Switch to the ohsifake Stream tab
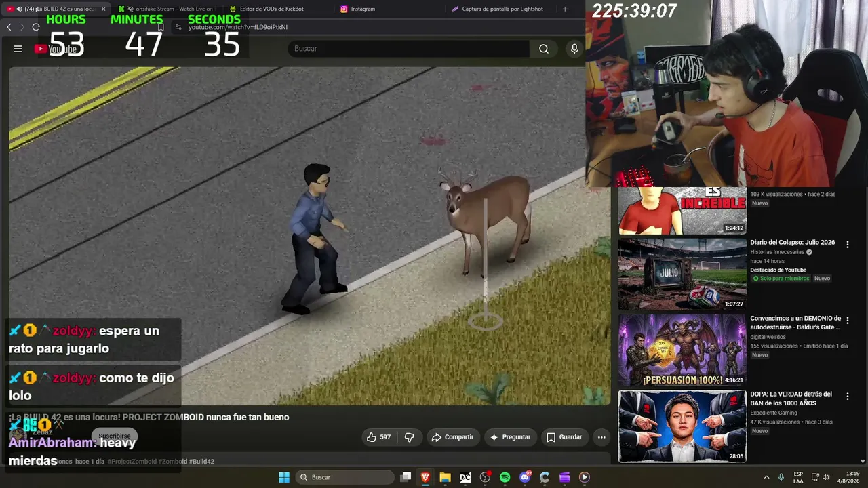The width and height of the screenshot is (868, 488). (168, 9)
